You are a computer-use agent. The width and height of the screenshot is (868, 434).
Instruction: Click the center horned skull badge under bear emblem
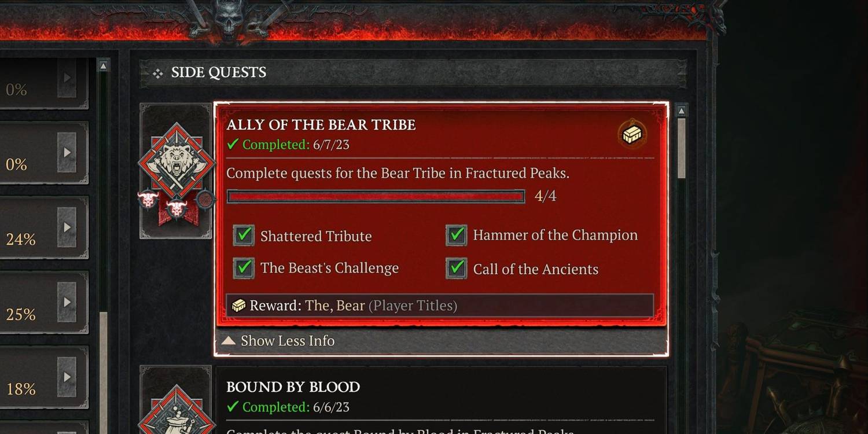175,207
